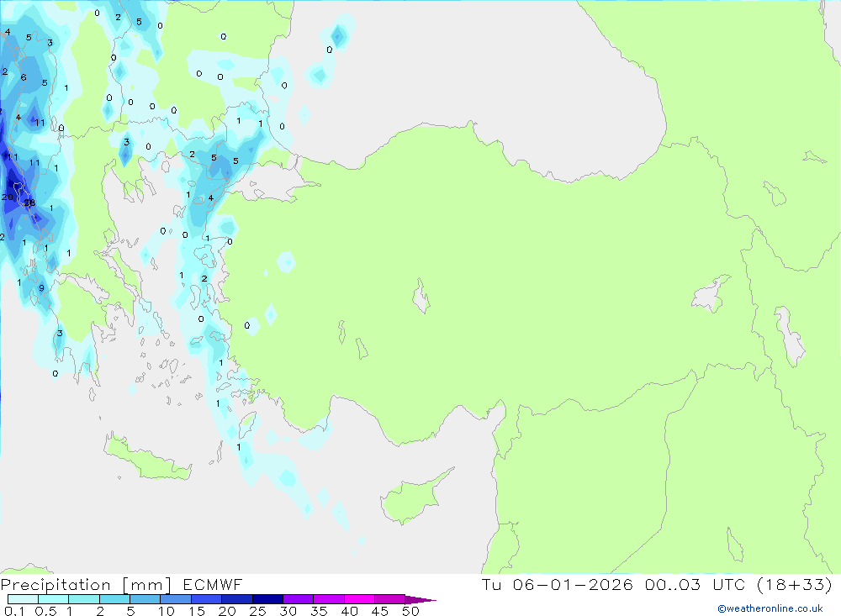
Task: Click the 25–30 mm dark navy legend swatch
Action: coord(267,599)
